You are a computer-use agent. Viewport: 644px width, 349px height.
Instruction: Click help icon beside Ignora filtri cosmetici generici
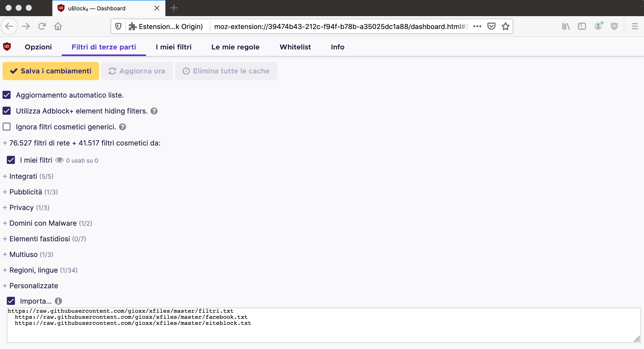click(123, 127)
